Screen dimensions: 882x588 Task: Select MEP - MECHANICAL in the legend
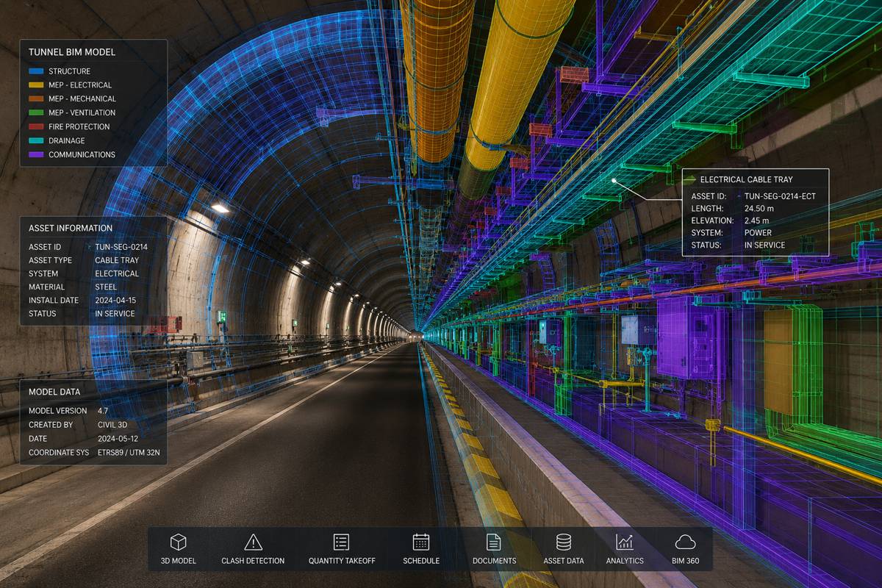tap(82, 99)
